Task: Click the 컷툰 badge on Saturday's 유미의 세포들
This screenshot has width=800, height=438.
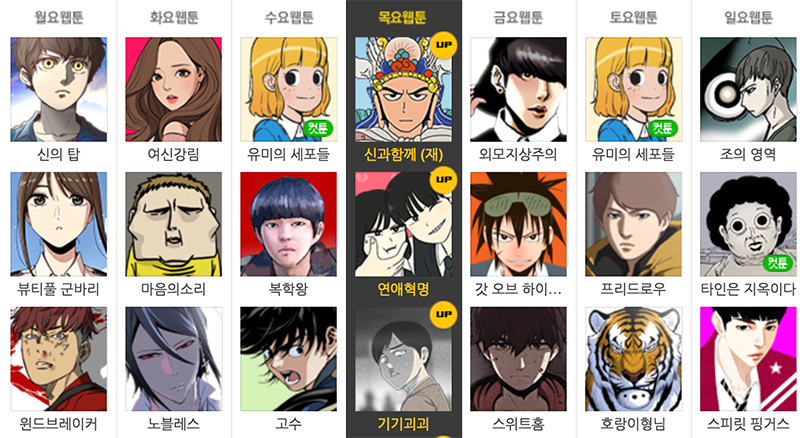Action: (663, 128)
